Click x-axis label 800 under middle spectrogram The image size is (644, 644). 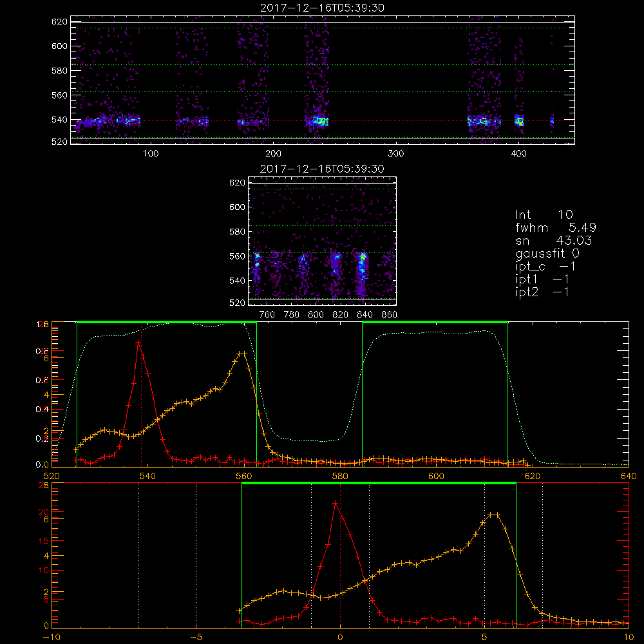[x=316, y=315]
